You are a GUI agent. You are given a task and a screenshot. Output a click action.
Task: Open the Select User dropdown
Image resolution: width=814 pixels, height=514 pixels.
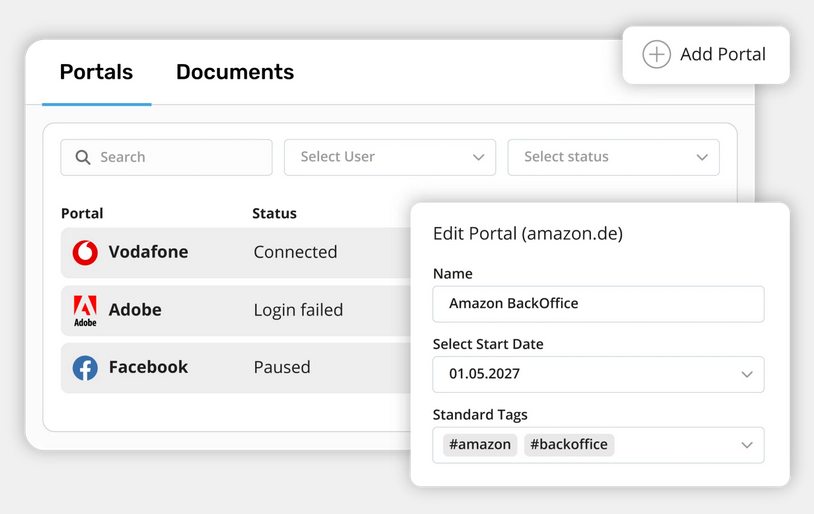390,157
